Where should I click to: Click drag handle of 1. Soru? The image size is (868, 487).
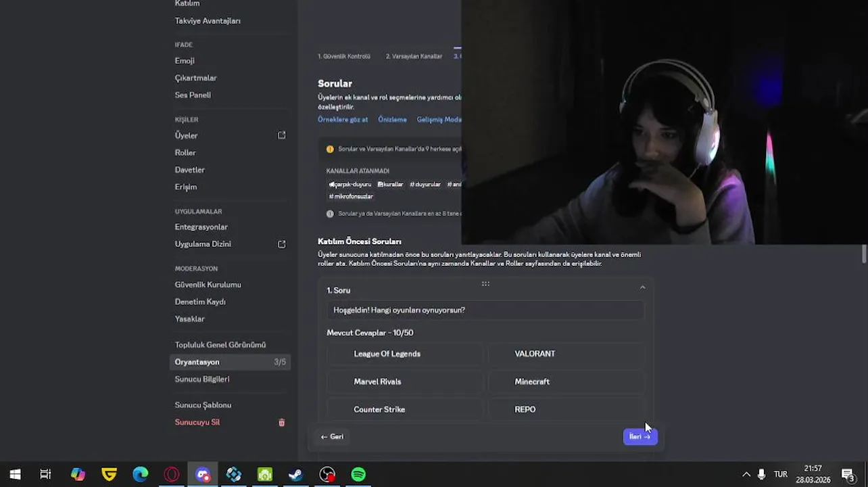click(485, 284)
